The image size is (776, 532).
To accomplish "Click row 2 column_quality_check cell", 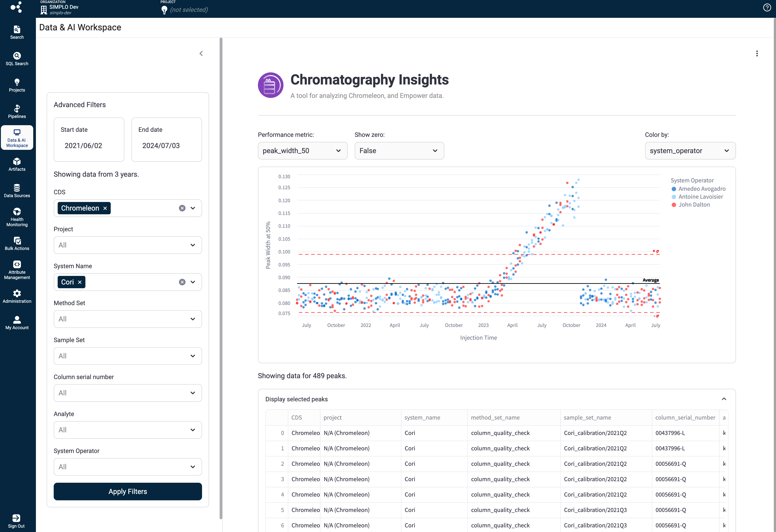I will pos(514,464).
